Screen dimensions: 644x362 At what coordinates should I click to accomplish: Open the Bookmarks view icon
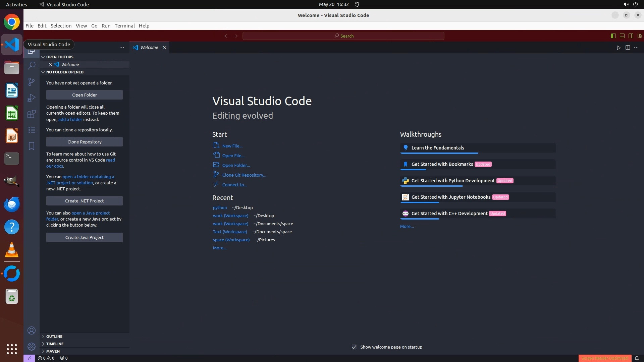32,146
